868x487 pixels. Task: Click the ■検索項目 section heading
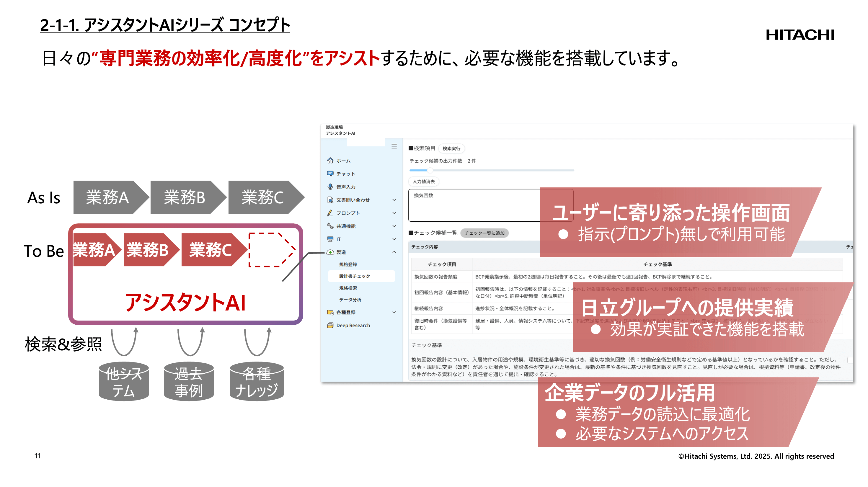click(x=422, y=148)
